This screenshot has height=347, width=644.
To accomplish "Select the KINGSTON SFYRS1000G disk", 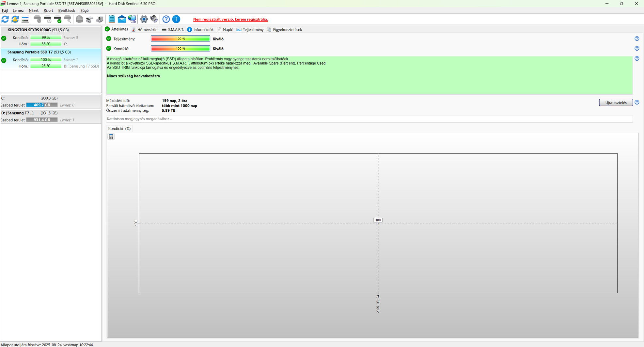I will pyautogui.click(x=51, y=37).
